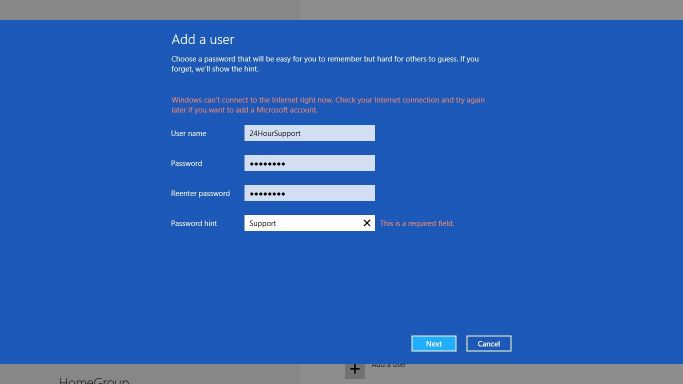Click the Password label text

186,163
